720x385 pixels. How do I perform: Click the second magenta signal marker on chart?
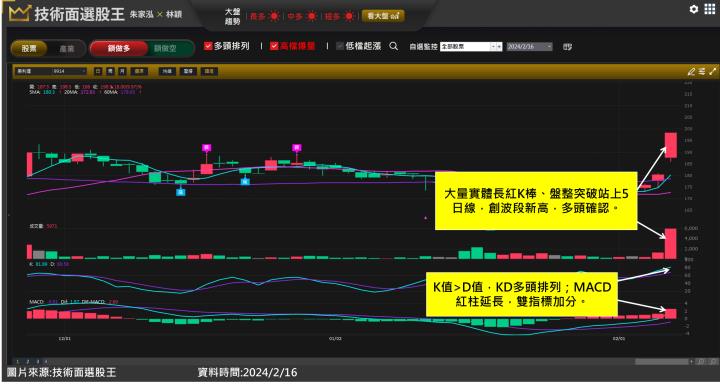coord(297,148)
